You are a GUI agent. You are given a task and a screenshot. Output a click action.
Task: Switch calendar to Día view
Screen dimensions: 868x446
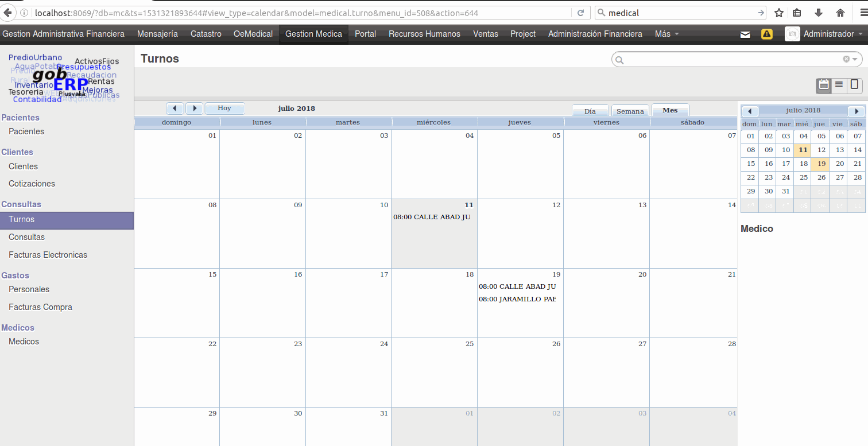[590, 111]
